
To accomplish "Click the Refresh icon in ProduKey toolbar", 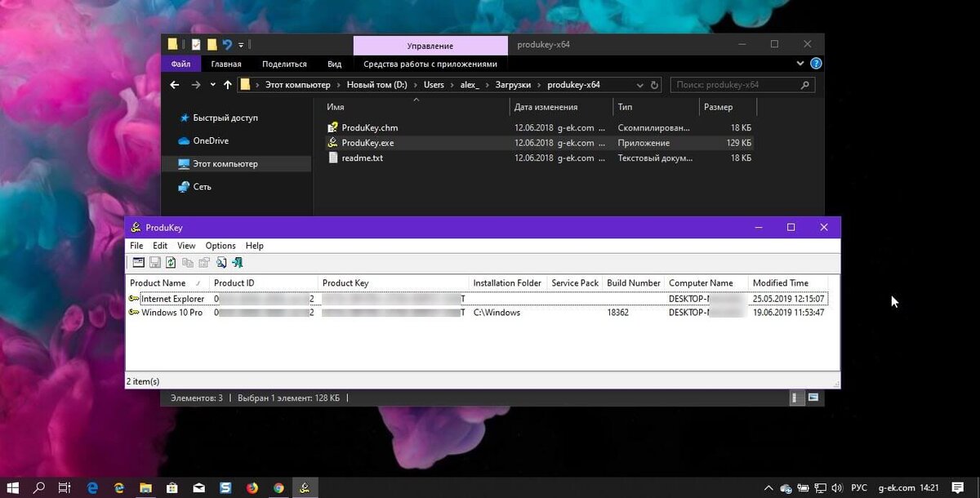I will click(171, 263).
